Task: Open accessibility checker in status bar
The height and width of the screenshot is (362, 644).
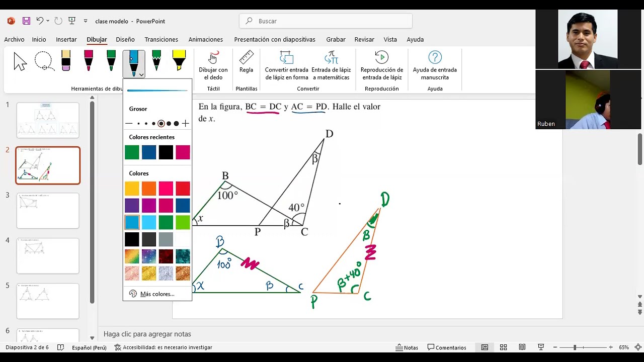Action: [163, 347]
